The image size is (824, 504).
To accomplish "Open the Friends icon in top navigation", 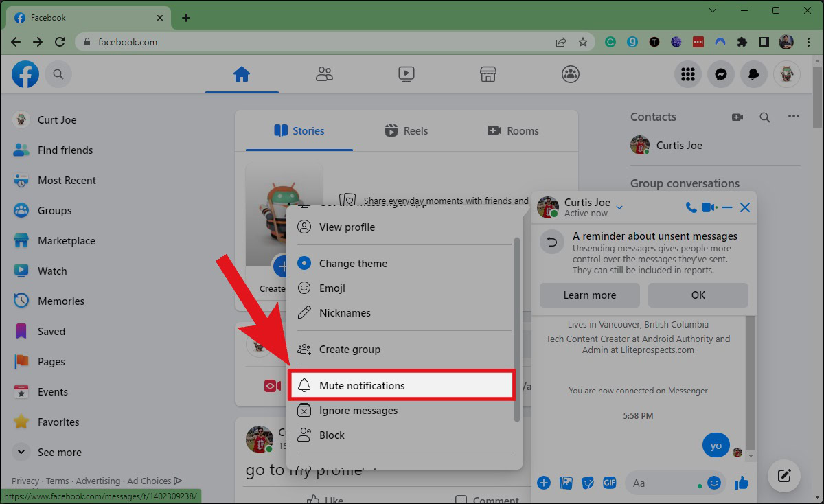I will 324,74.
